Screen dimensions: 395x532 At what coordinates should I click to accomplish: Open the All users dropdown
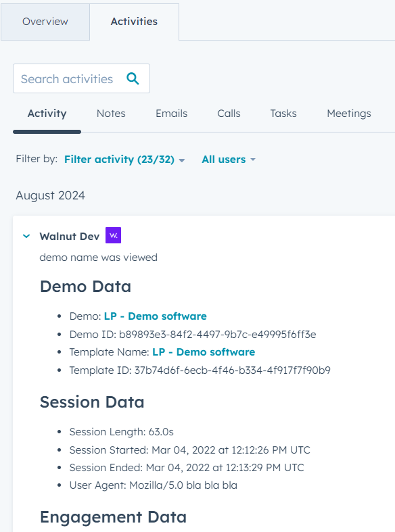coord(229,159)
